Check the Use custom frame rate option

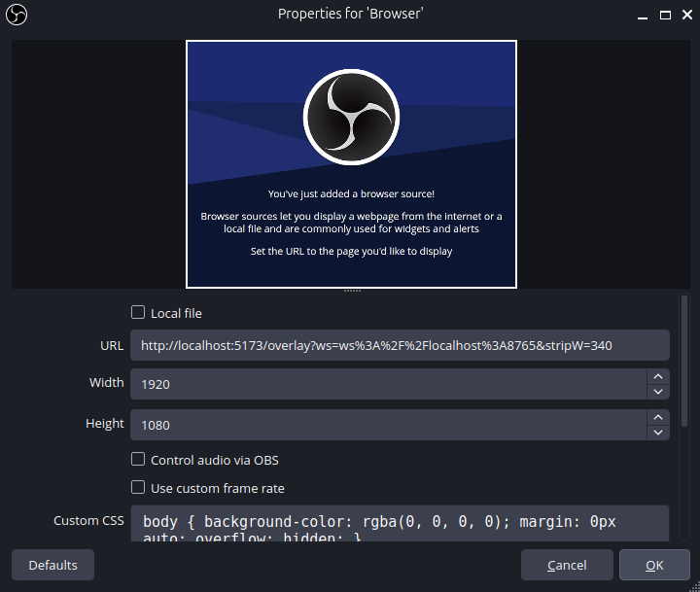coord(138,487)
